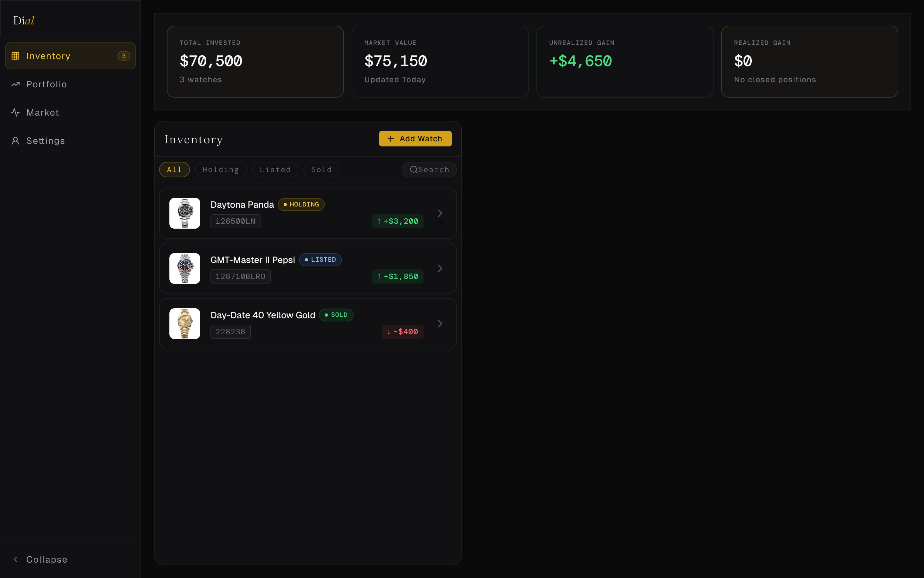Click reference tag 228238
924x578 pixels.
[x=231, y=332]
